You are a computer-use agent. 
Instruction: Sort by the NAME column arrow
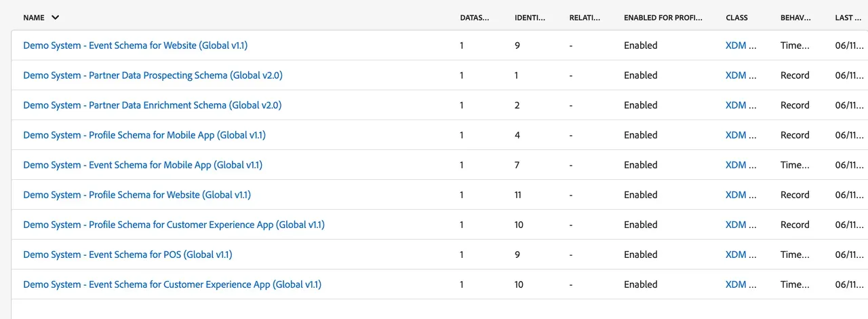click(x=55, y=18)
